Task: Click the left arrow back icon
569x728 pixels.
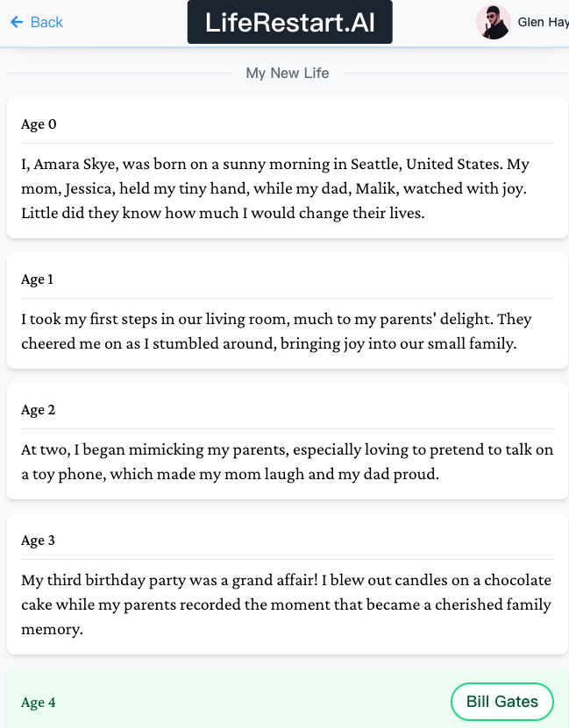Action: 17,22
